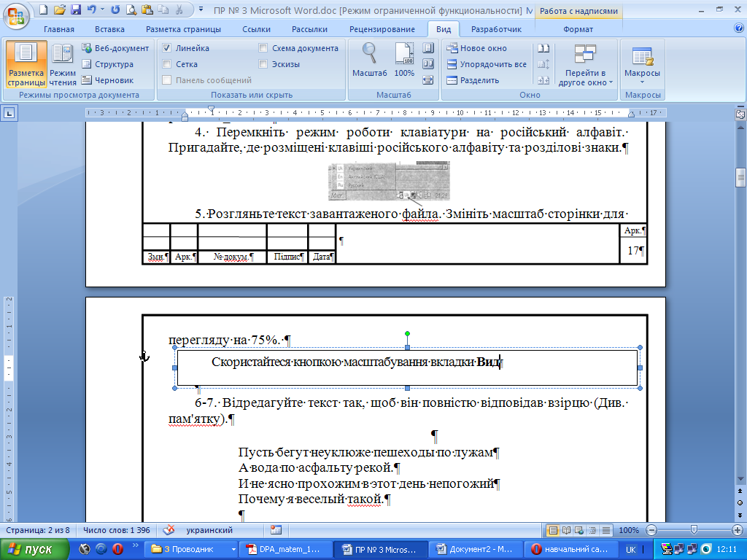Open the Макросы dropdown
747x560 pixels.
642,64
